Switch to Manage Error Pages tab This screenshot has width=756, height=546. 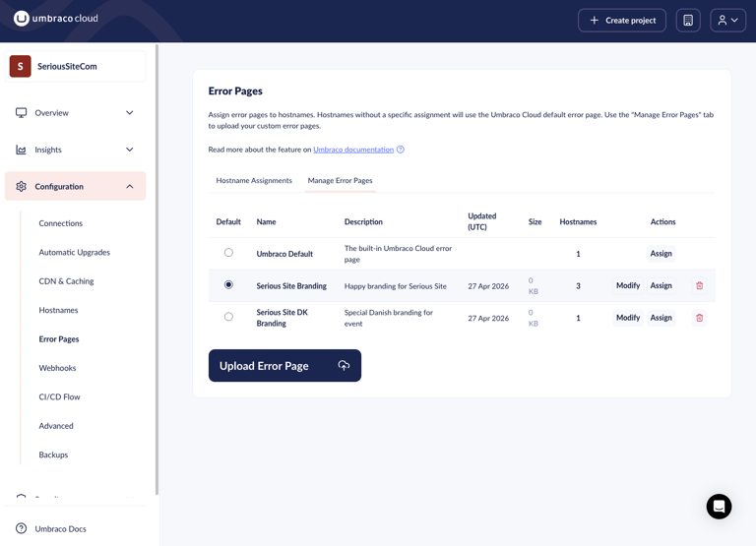(x=340, y=181)
